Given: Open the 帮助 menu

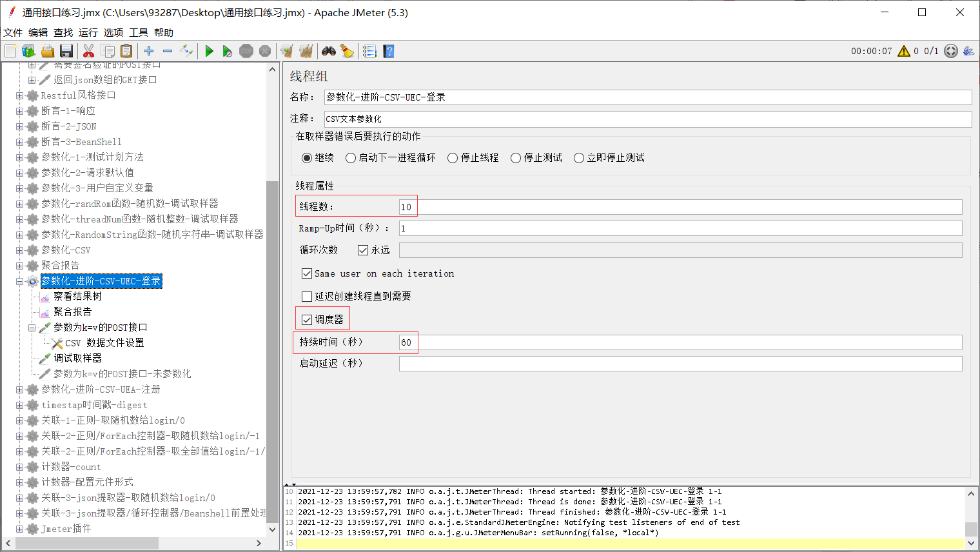Looking at the screenshot, I should coord(164,32).
